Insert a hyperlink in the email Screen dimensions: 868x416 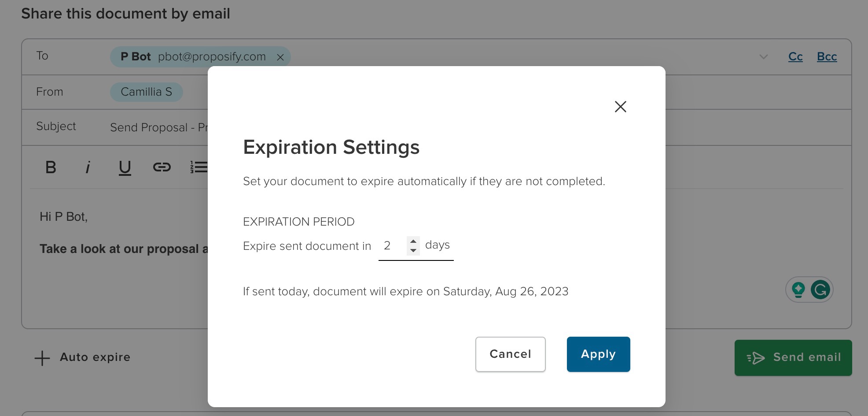click(x=162, y=167)
